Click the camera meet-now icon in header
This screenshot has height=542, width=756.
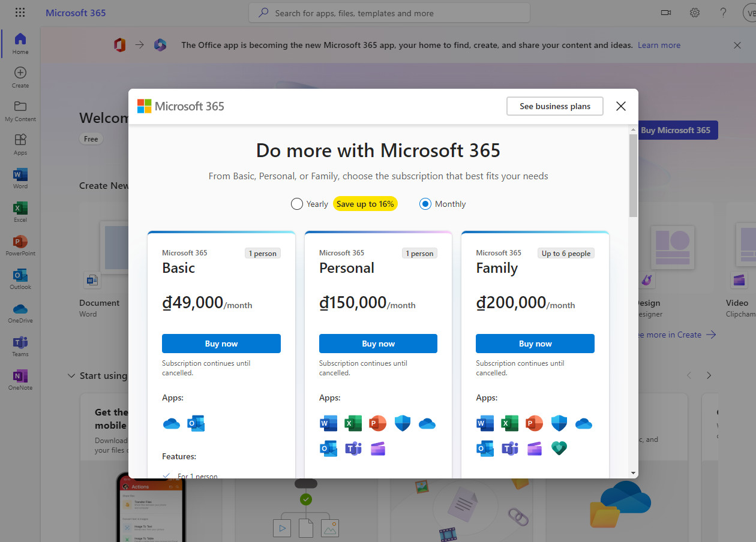point(665,13)
